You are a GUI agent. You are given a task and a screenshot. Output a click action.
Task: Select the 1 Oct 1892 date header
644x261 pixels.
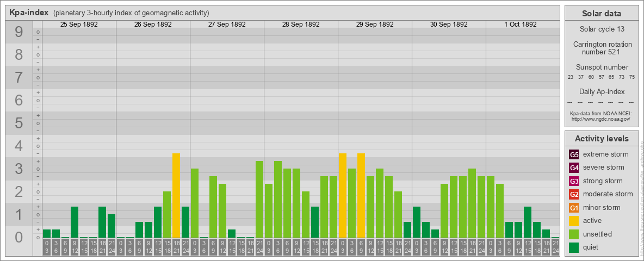(521, 24)
